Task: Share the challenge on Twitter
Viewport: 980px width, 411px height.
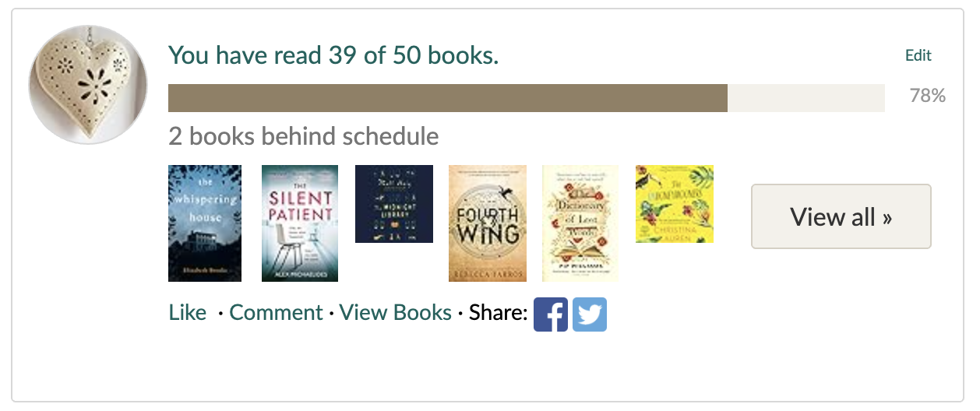Action: point(590,314)
